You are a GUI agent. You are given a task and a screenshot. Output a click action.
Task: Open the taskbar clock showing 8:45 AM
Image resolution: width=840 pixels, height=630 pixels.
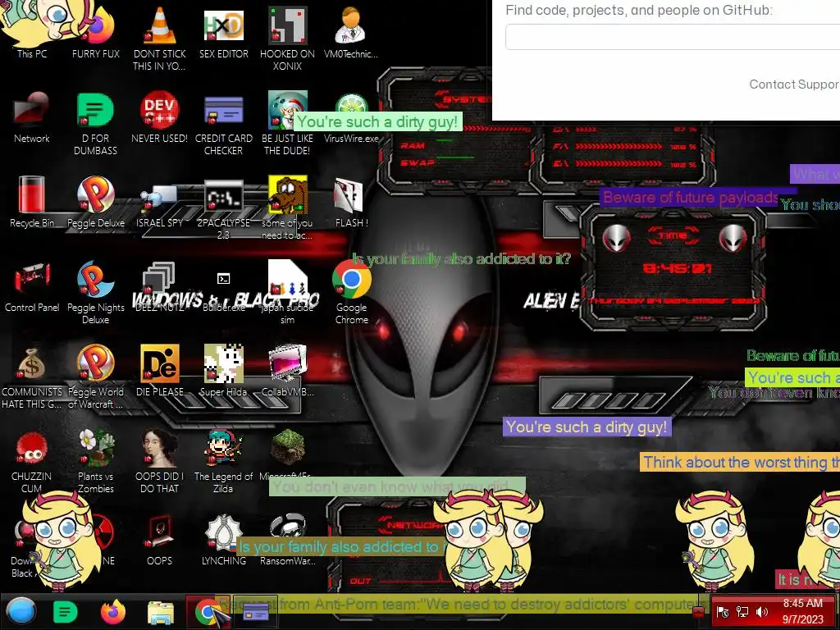[x=802, y=611]
